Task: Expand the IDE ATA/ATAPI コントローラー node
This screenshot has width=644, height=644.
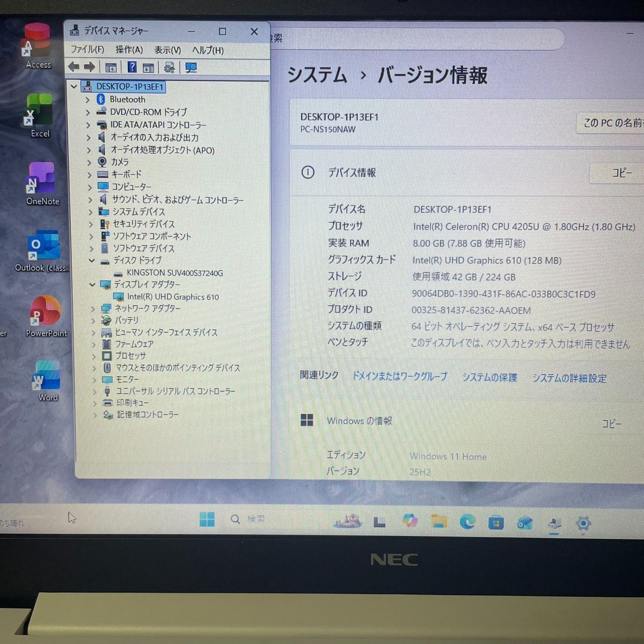Action: tap(89, 125)
